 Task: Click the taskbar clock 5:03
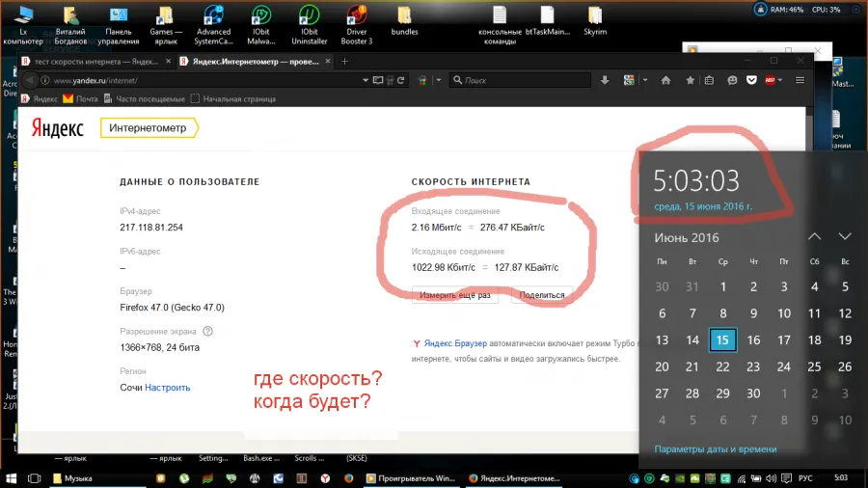[x=841, y=477]
